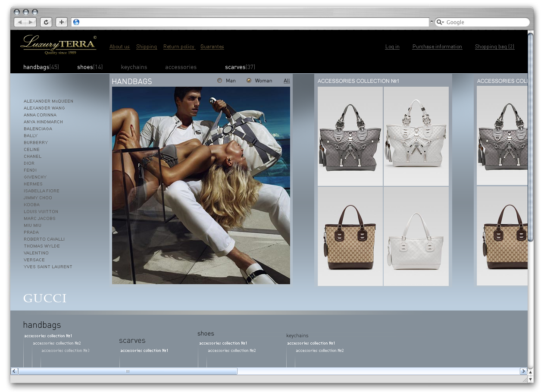Screen dimensions: 544x392
Task: Choose brand BALENCIAGA
Action: pyautogui.click(x=38, y=129)
